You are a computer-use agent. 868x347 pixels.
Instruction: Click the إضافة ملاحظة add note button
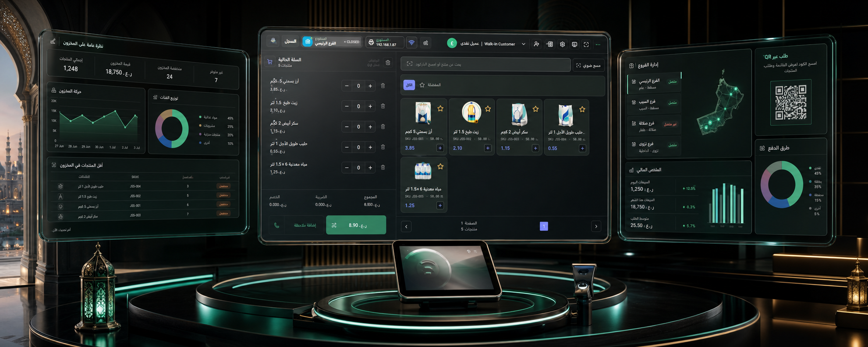[305, 225]
